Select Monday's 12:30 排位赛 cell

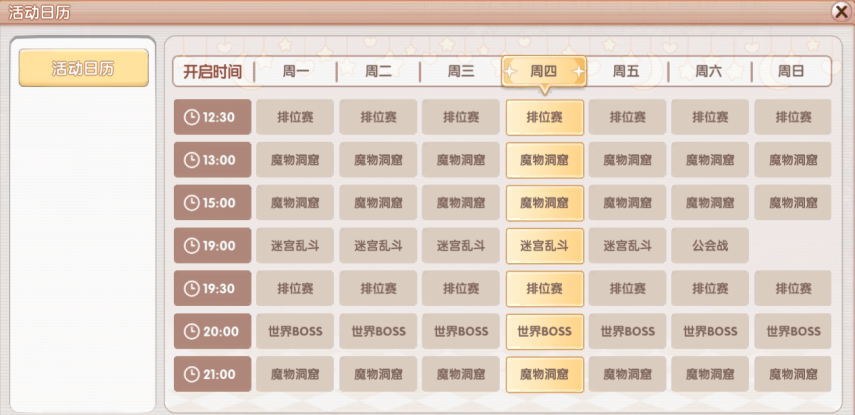click(x=295, y=117)
